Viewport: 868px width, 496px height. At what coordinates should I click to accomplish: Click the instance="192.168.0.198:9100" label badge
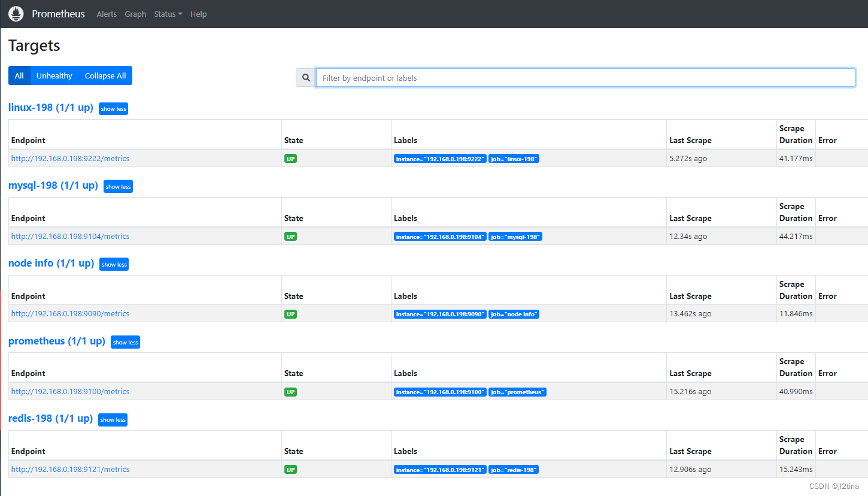440,392
